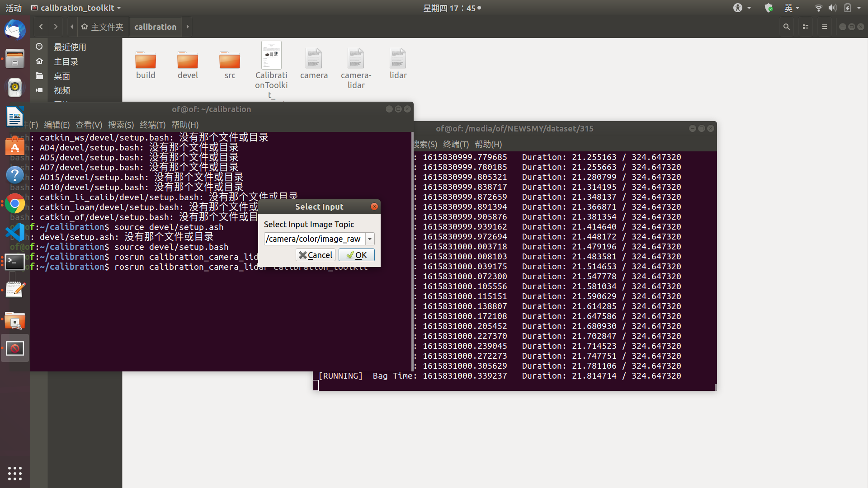Open 终端(T) menu in dataset/315 terminal

(456, 144)
